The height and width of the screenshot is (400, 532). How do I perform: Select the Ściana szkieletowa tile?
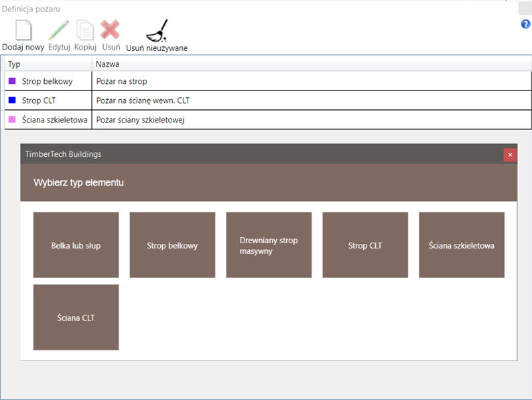pos(462,245)
